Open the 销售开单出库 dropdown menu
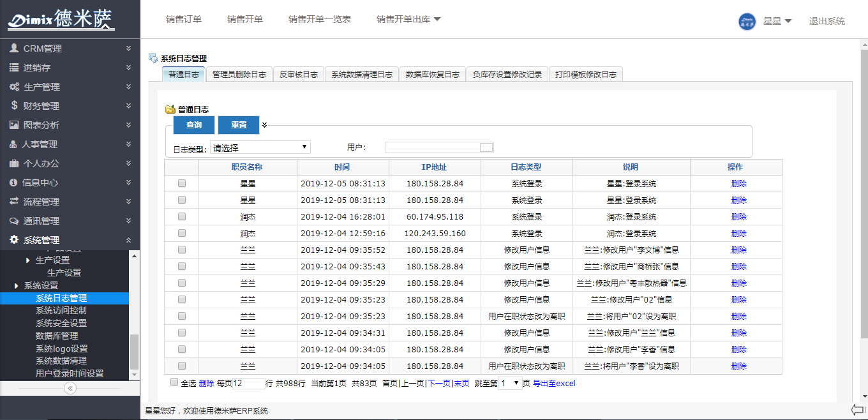Viewport: 868px width, 420px height. [408, 19]
